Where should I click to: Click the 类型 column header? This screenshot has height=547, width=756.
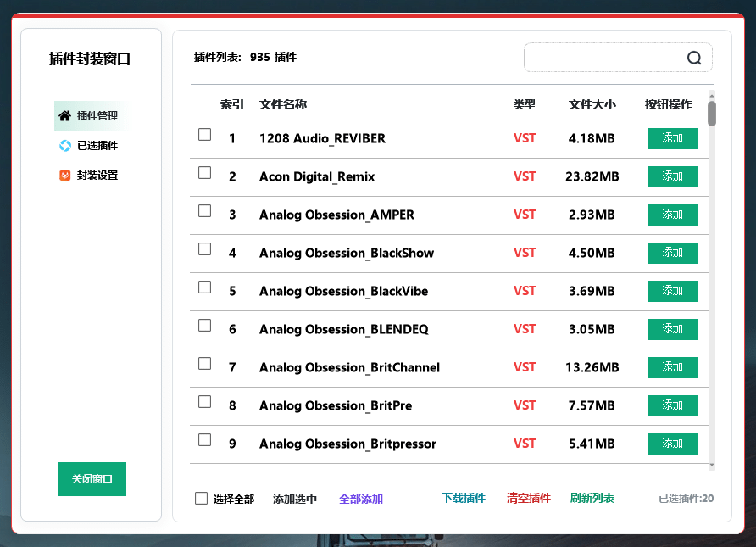[525, 104]
